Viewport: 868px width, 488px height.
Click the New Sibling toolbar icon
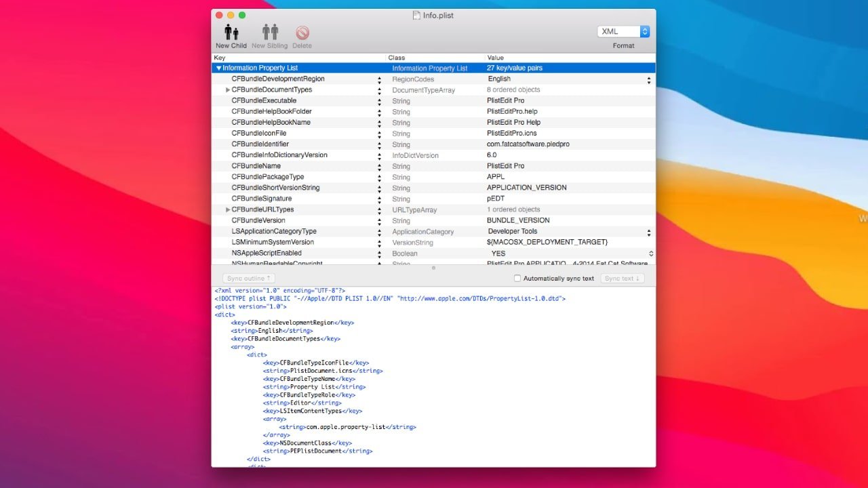(x=269, y=33)
